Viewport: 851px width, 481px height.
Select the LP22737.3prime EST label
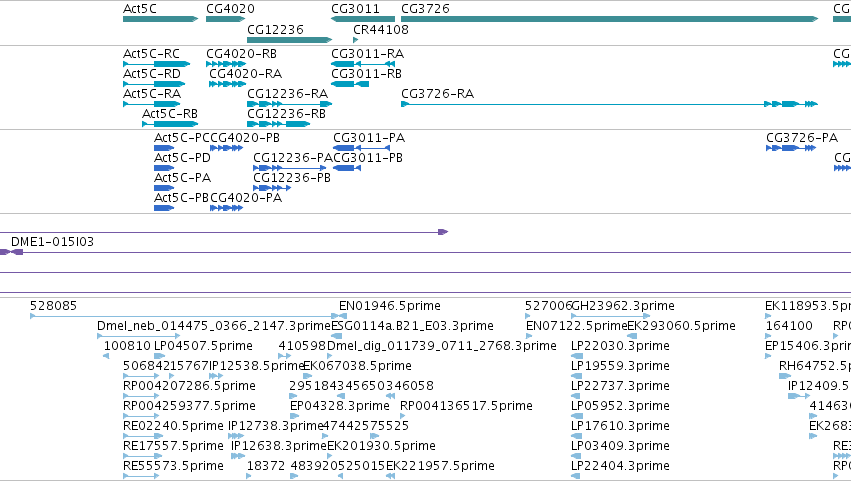point(620,387)
